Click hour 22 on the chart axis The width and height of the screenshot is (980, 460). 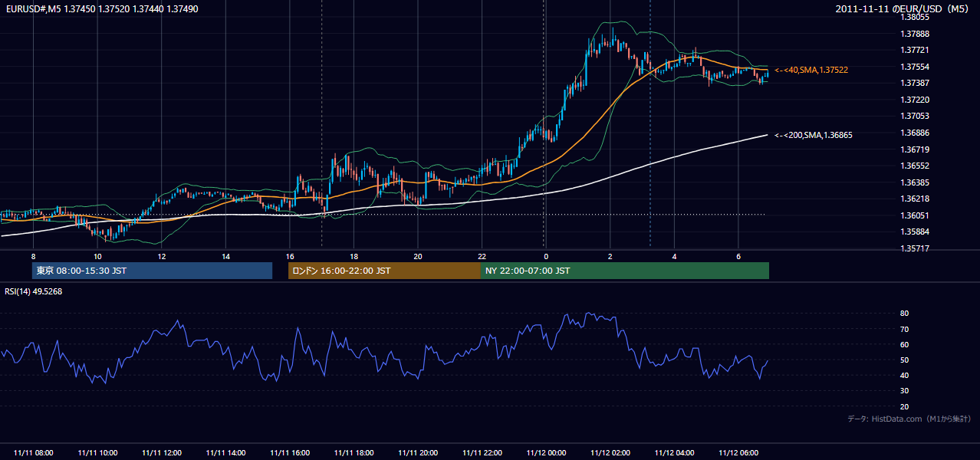click(x=482, y=256)
